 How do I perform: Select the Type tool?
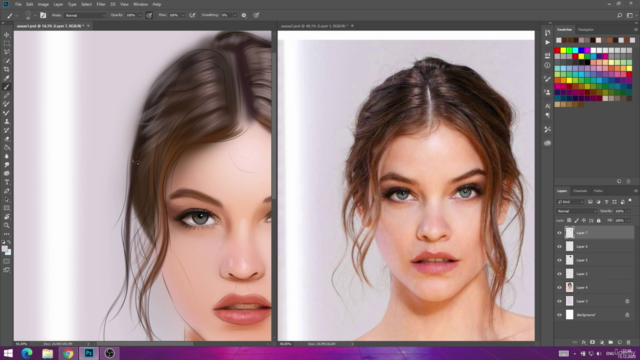(7, 182)
